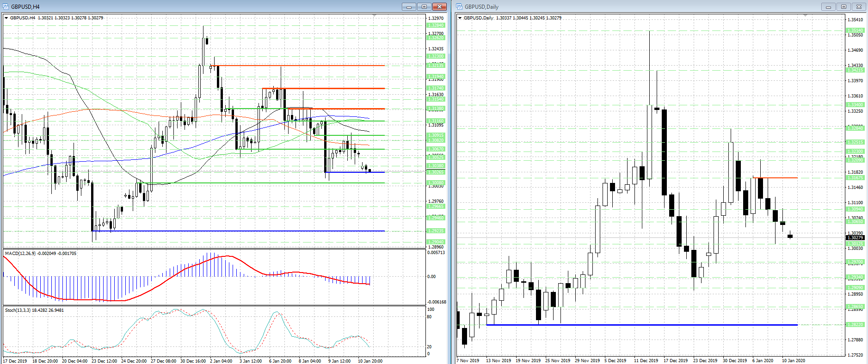Click the chart shift marker in Daily chart
The width and height of the screenshot is (868, 364).
(x=805, y=16)
